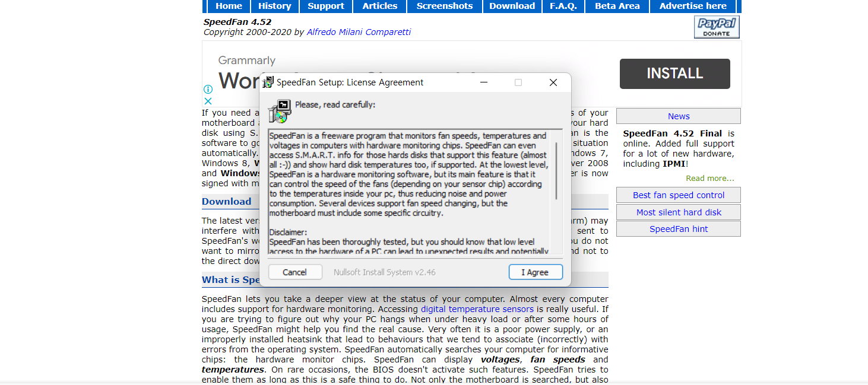Click the PayPal Donate icon
This screenshot has width=868, height=385.
(717, 27)
